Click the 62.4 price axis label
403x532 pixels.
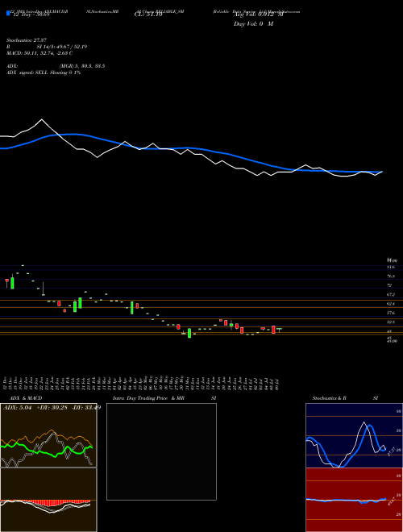tap(391, 304)
